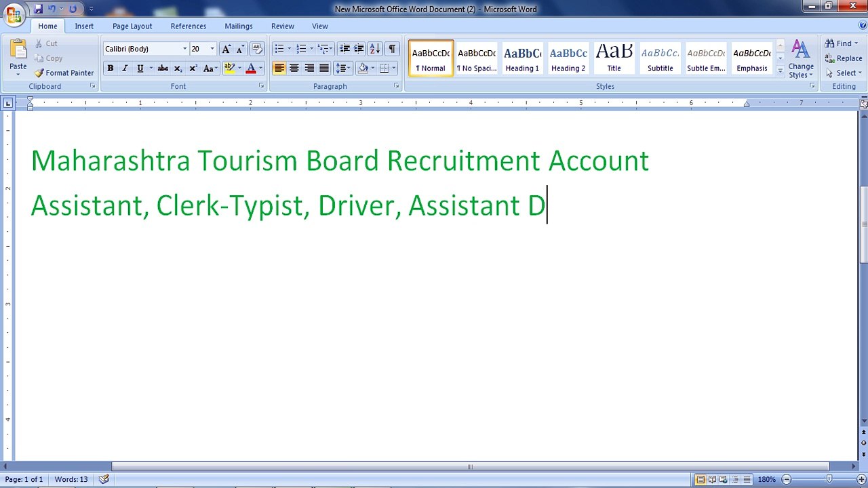Increase paragraph indent
Image resolution: width=868 pixels, height=488 pixels.
point(359,49)
